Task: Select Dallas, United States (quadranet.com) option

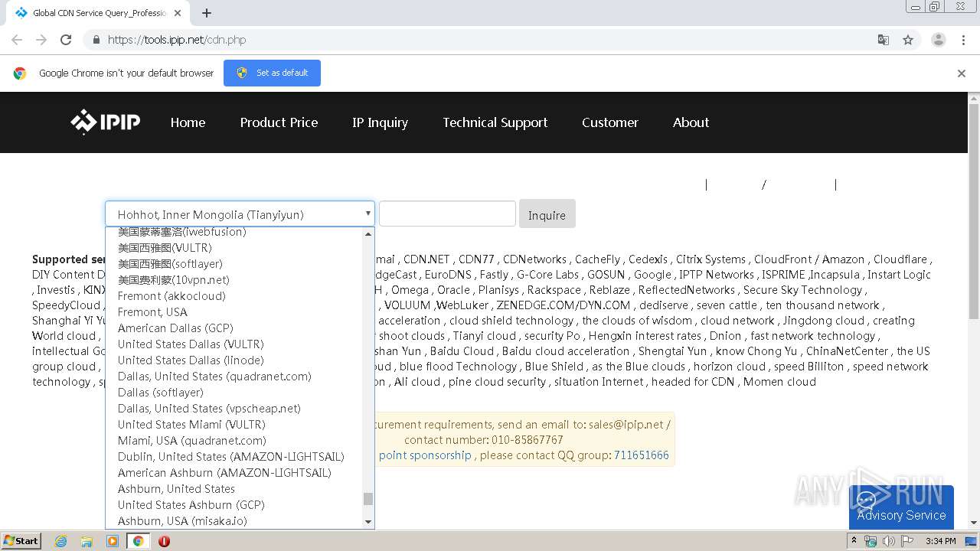Action: pos(234,377)
